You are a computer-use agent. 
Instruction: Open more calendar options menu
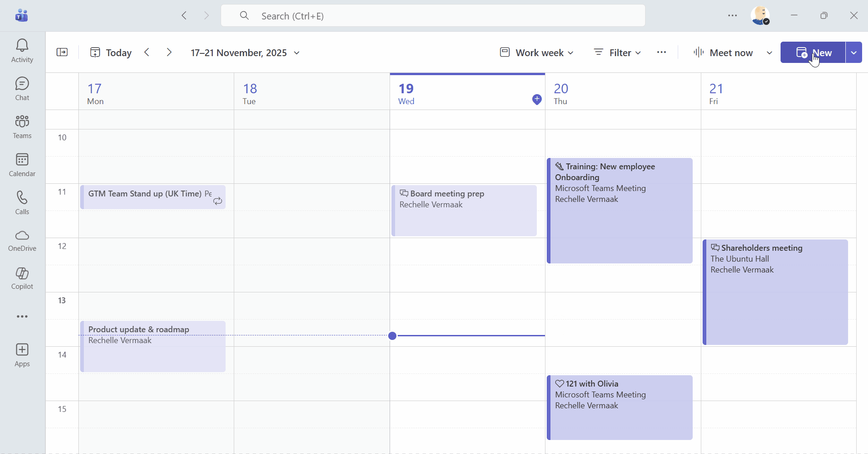pos(661,52)
